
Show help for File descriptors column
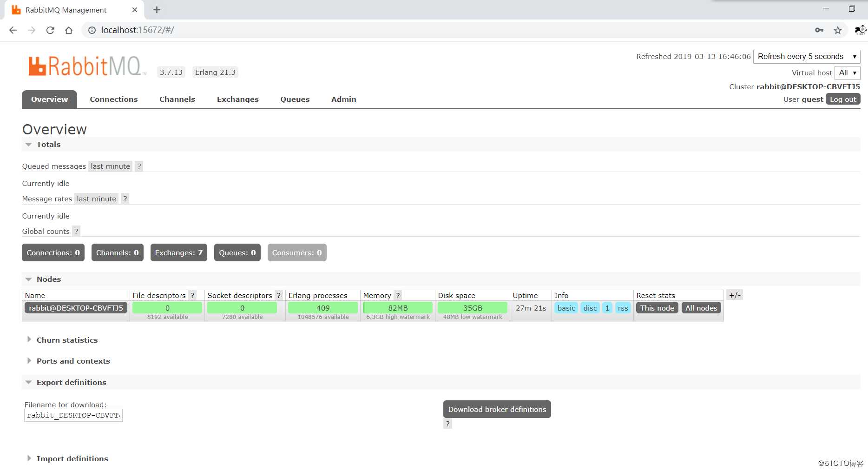(x=192, y=296)
